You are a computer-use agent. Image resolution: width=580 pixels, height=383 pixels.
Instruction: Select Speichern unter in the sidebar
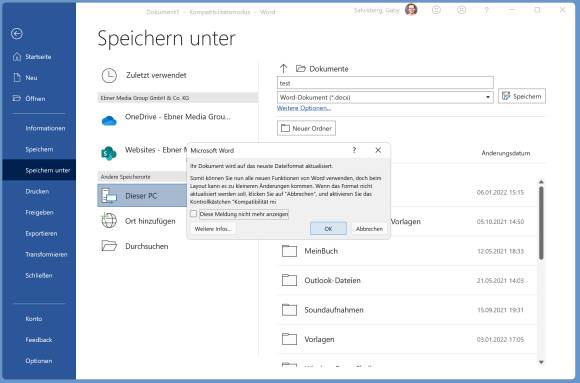click(x=39, y=170)
